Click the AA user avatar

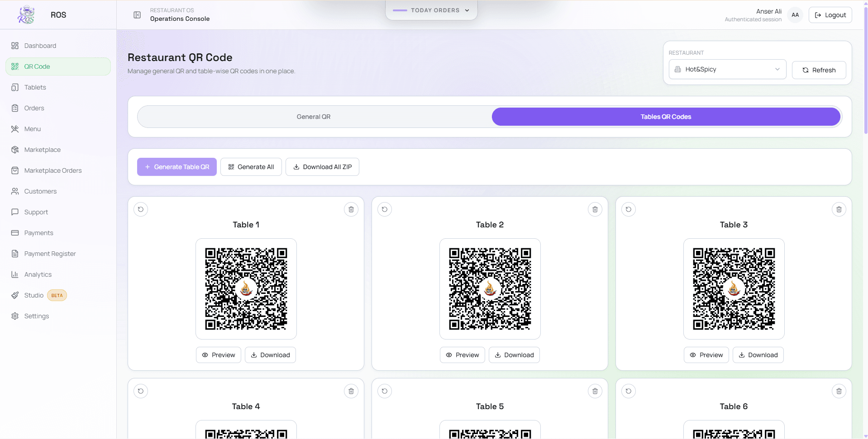(795, 15)
